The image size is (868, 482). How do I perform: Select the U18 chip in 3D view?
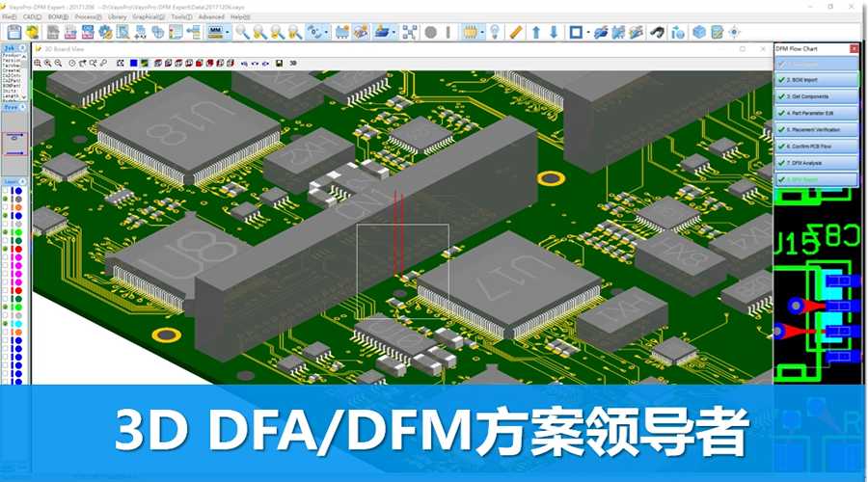pos(188,130)
